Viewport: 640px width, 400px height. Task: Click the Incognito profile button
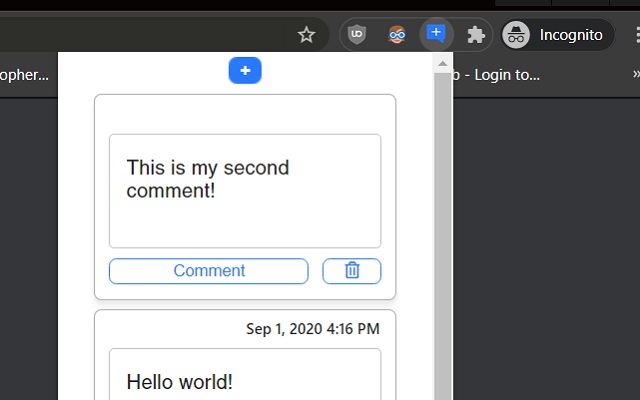[558, 35]
